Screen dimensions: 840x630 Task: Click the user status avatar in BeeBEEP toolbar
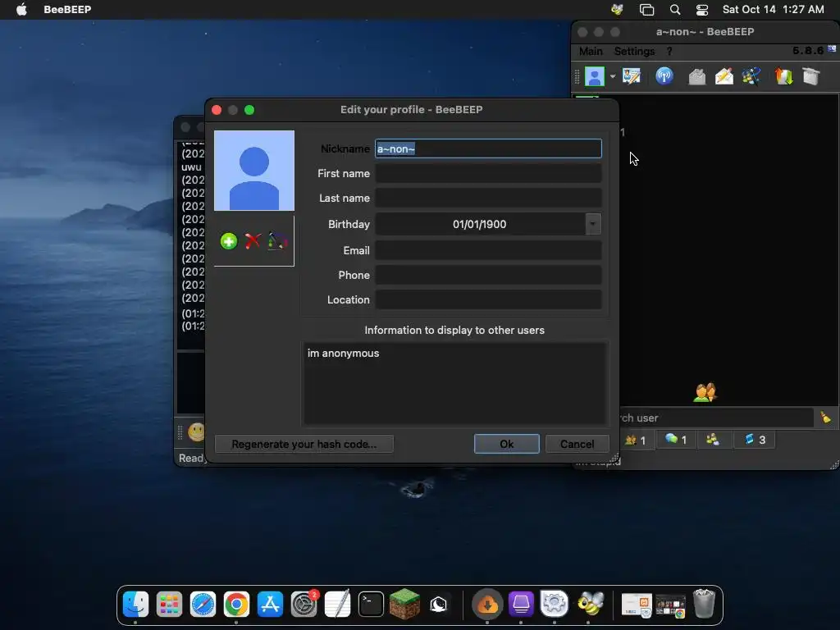[594, 76]
